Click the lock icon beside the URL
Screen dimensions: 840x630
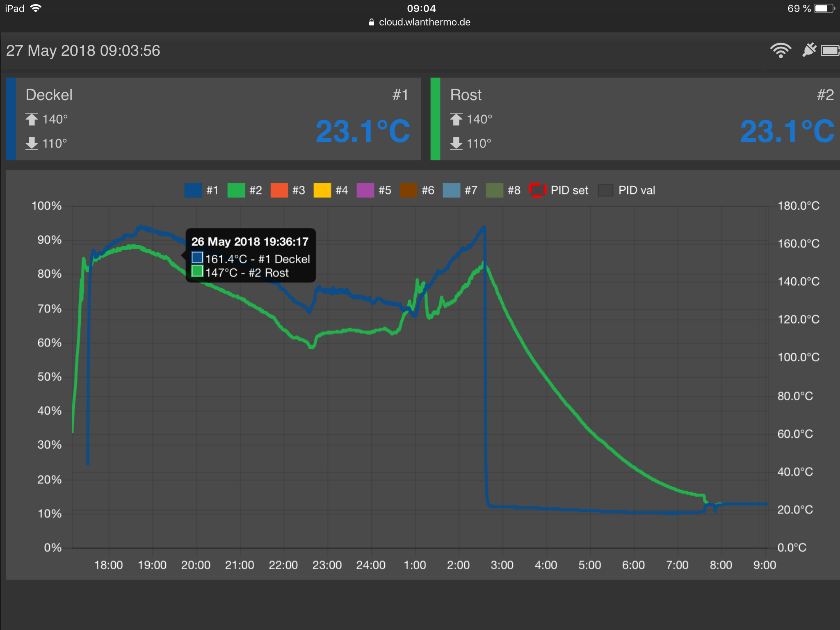372,22
